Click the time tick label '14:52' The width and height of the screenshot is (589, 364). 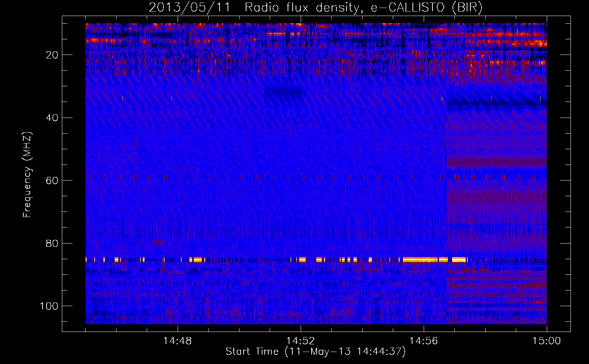click(301, 341)
